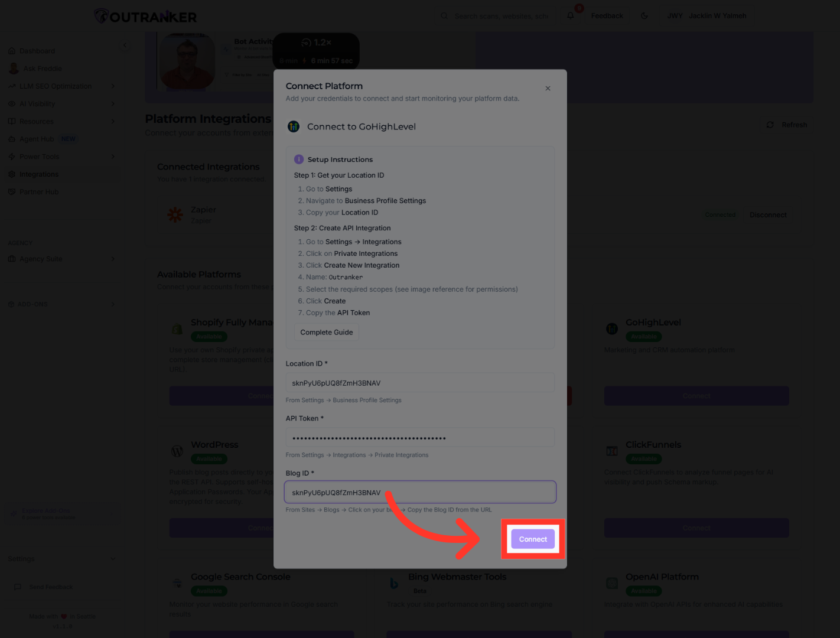The image size is (840, 638).
Task: Open the Complete Guide button
Action: point(326,333)
